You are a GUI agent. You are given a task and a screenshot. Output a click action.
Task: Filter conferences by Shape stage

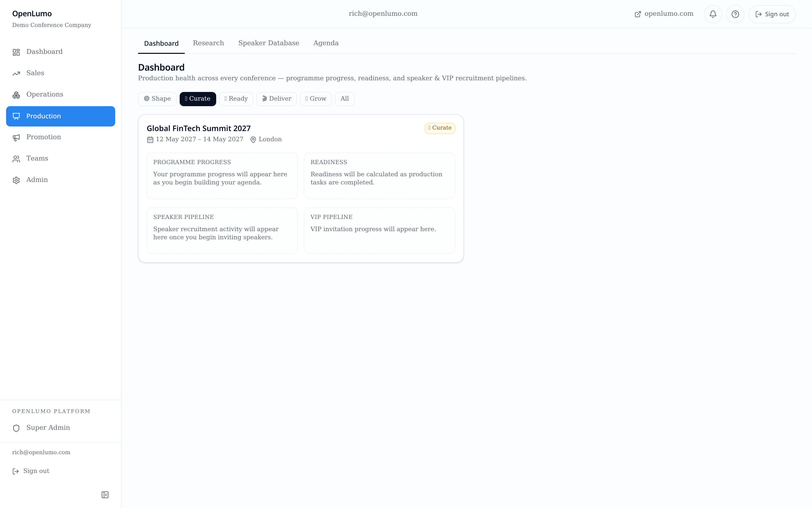pos(157,99)
